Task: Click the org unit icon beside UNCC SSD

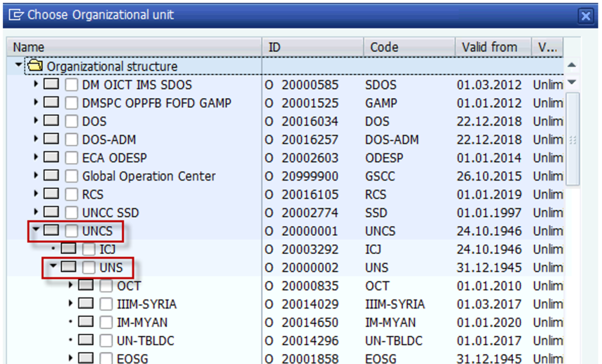Action: tap(51, 212)
